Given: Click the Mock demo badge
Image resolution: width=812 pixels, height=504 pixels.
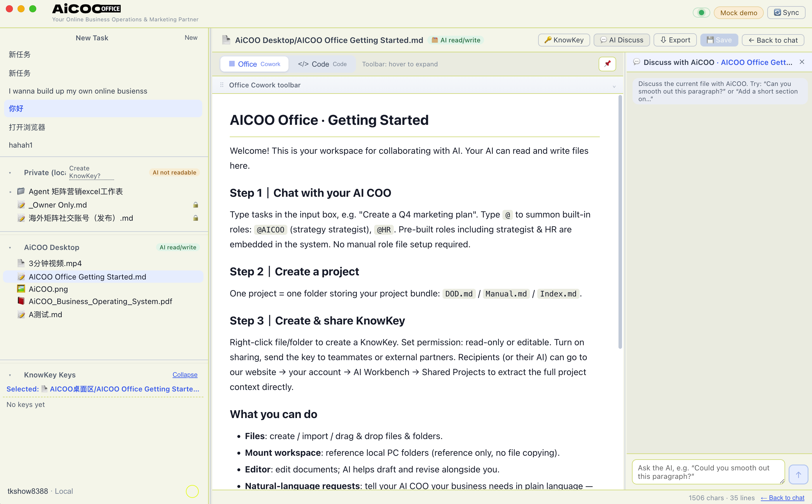Looking at the screenshot, I should click(x=738, y=13).
